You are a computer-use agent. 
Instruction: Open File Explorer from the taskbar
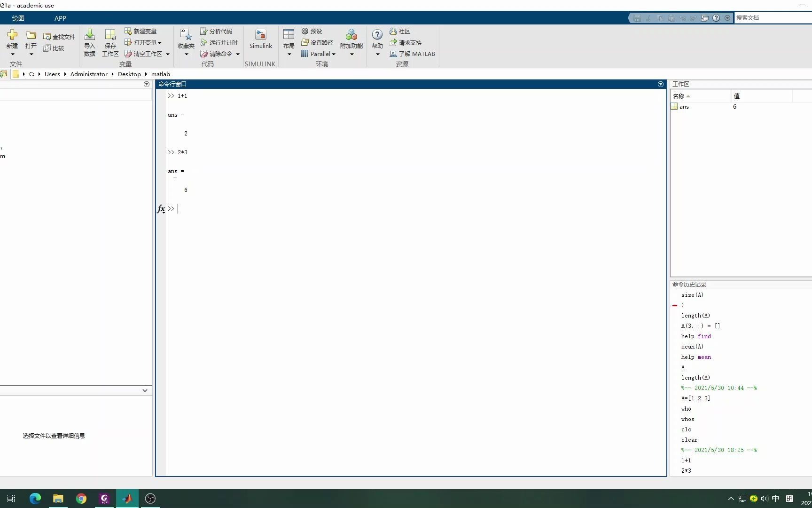pos(58,499)
